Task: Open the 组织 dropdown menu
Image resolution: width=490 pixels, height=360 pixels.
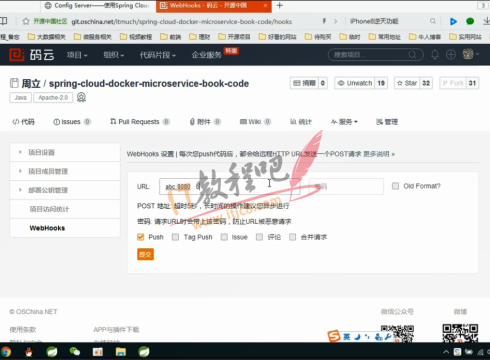Action: coord(113,55)
